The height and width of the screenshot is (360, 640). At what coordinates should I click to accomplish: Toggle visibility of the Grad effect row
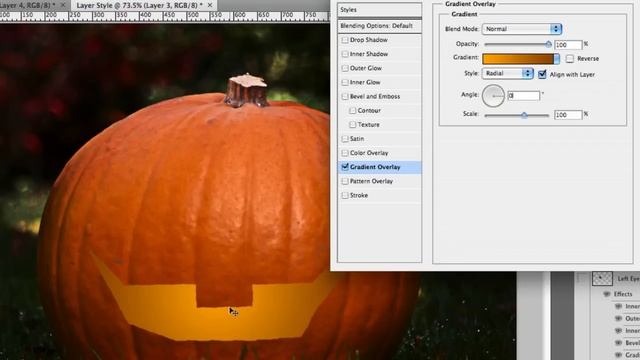(618, 355)
